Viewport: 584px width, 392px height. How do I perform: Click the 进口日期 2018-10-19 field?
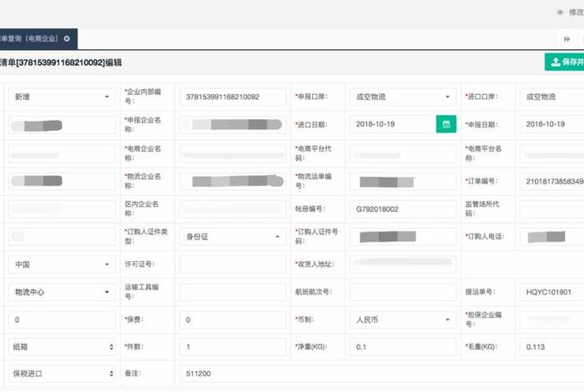393,124
